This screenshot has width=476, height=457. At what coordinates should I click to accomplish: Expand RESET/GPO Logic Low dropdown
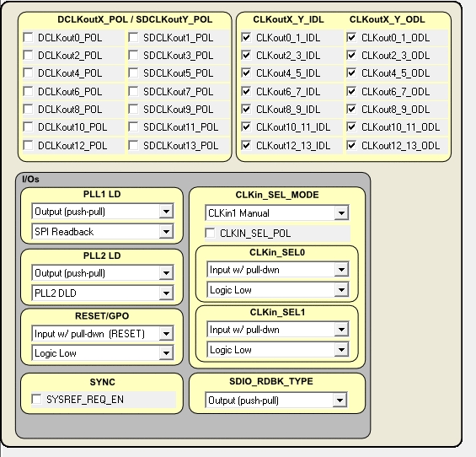[x=103, y=352]
